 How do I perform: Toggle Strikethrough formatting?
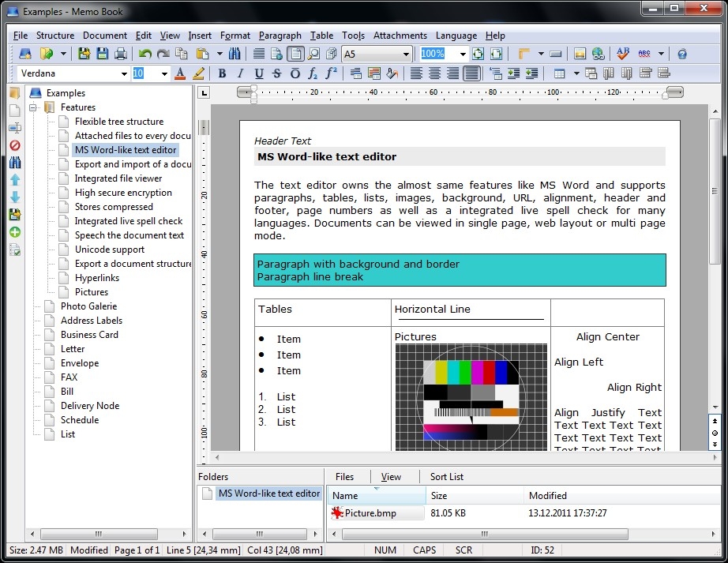(x=276, y=73)
